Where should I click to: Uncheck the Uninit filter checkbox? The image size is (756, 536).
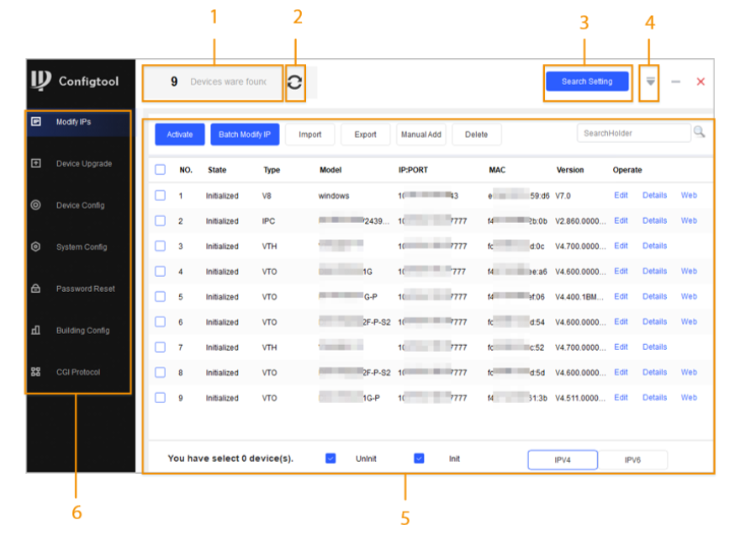pos(330,459)
